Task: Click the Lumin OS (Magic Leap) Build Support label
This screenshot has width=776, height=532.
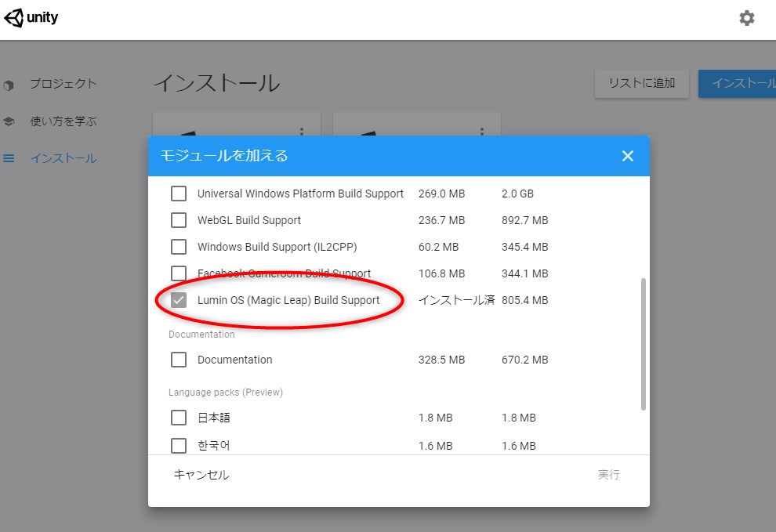Action: click(288, 300)
